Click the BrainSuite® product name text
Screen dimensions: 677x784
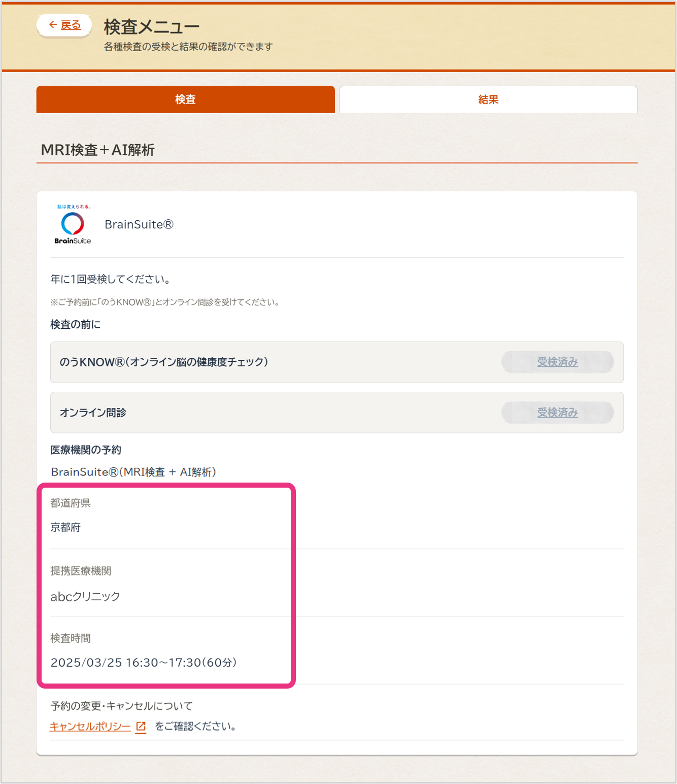click(x=139, y=224)
